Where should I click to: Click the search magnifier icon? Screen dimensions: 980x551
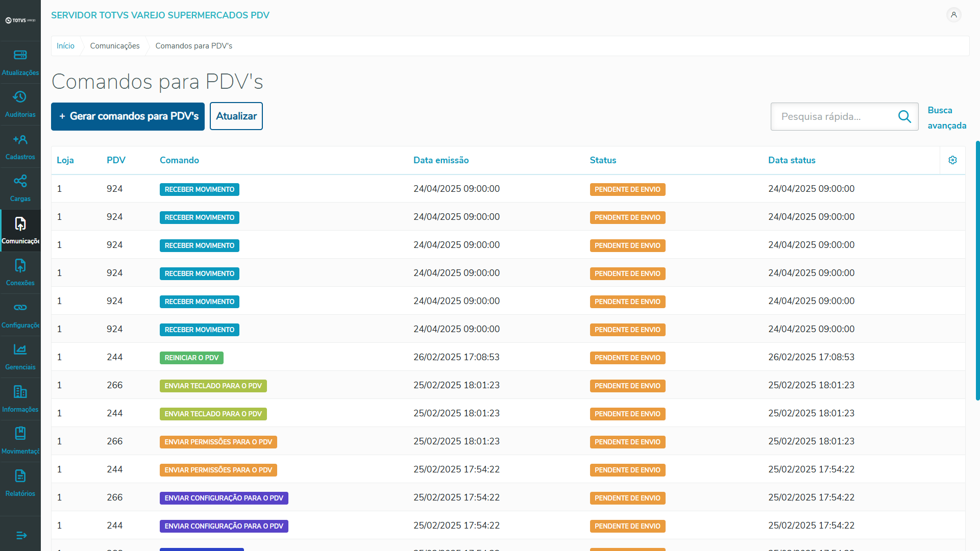coord(904,117)
